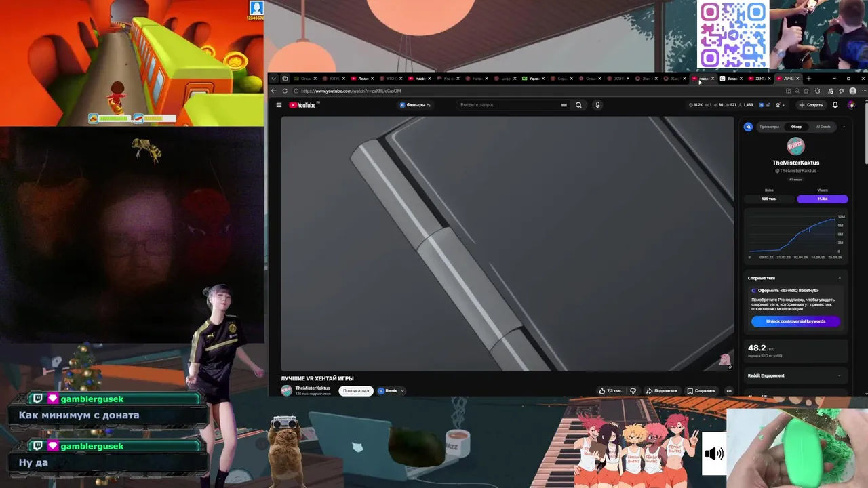Open the Фильтры filter toggle in YouTube header
The image size is (868, 488).
coord(415,105)
